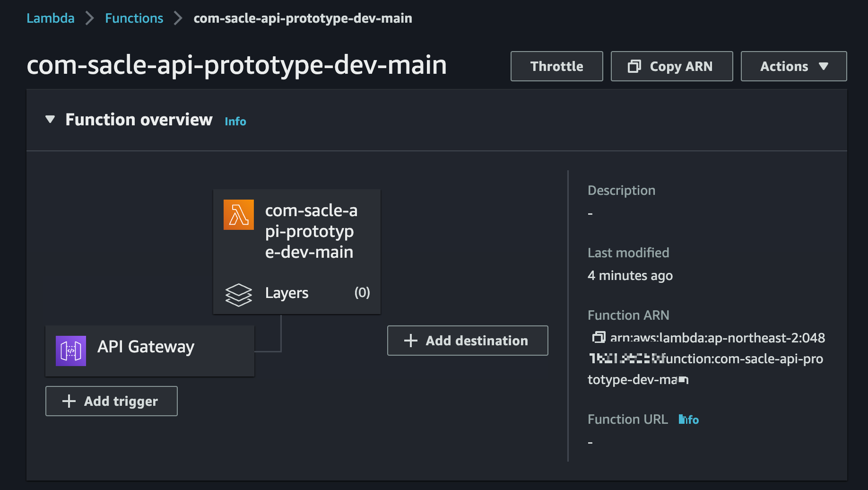Open the Functions breadcrumb link

[x=134, y=18]
